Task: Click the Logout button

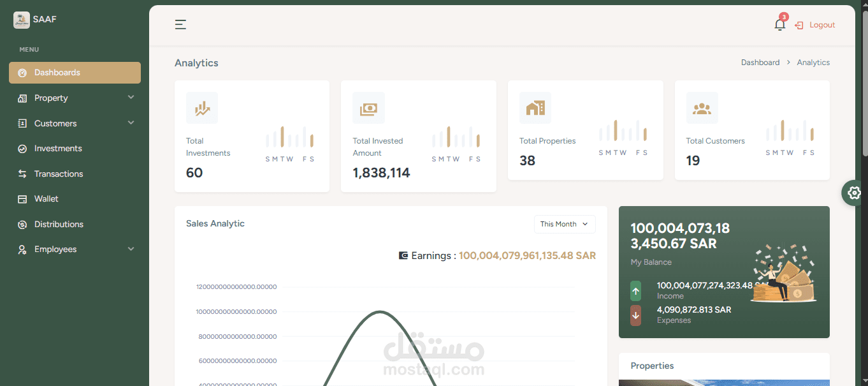Action: [x=815, y=24]
